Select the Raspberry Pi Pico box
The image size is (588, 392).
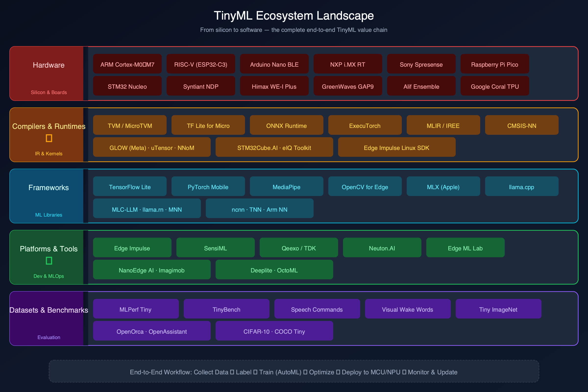tap(495, 64)
